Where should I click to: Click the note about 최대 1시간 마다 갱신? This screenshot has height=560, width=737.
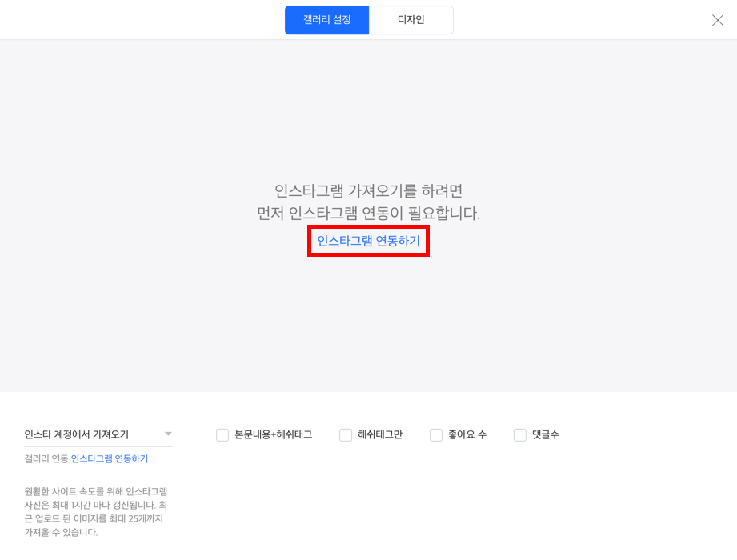tap(96, 512)
